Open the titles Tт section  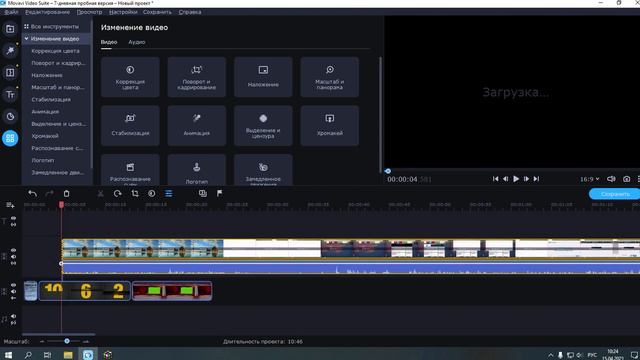[x=10, y=95]
